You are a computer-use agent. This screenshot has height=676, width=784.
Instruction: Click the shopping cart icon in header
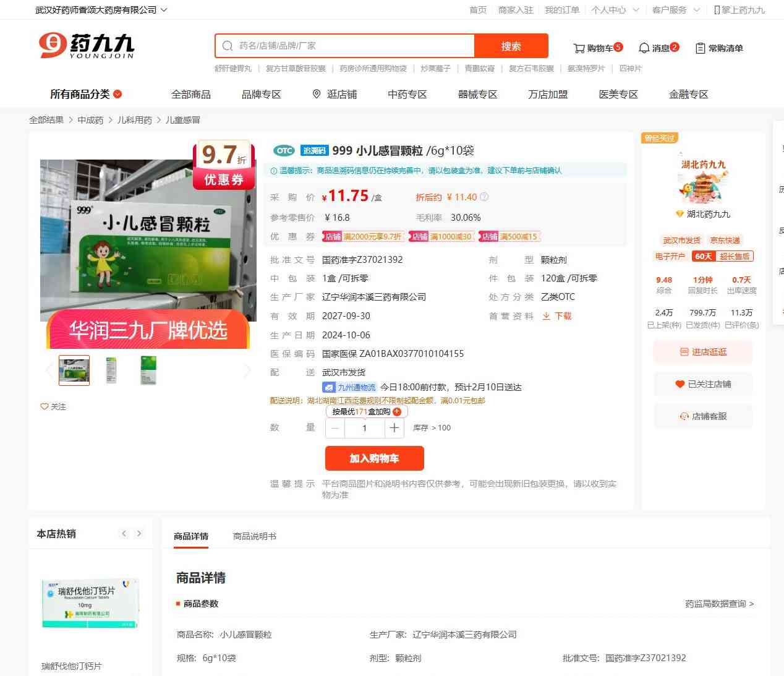pos(579,48)
